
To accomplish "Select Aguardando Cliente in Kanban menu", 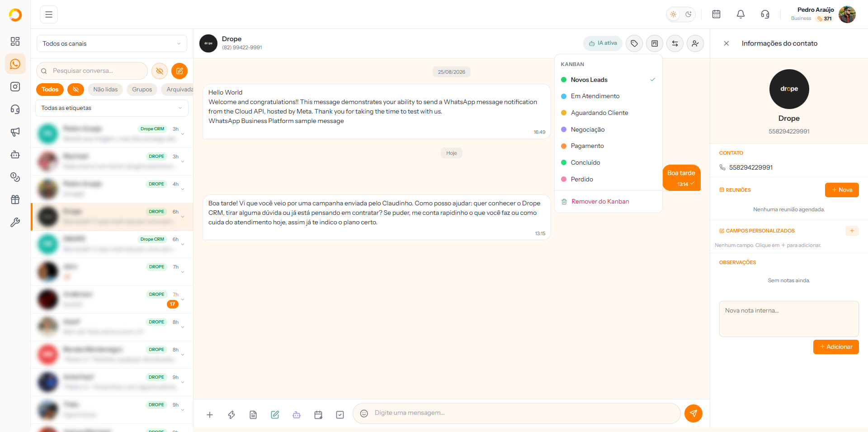I will 608,113.
